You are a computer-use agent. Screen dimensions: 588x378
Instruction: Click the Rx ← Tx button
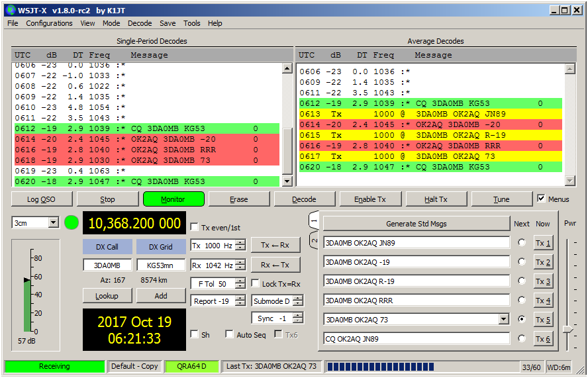[x=275, y=265]
